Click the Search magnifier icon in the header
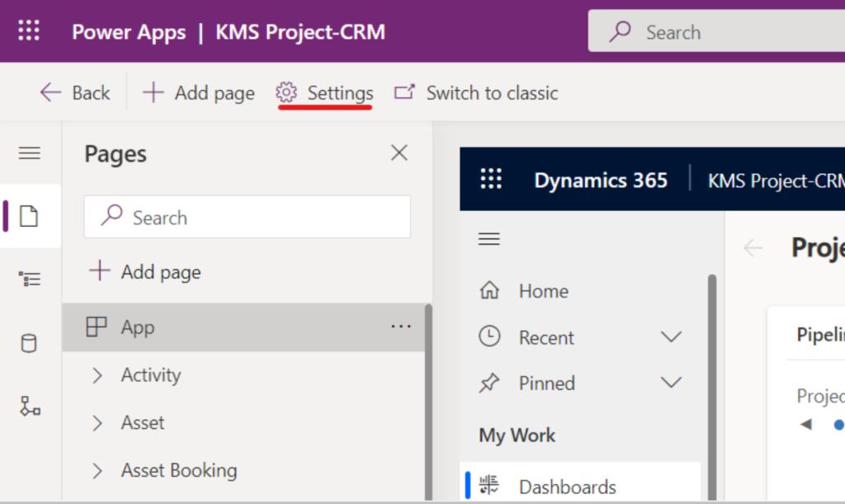Screen dimensions: 845x504 click(x=620, y=31)
